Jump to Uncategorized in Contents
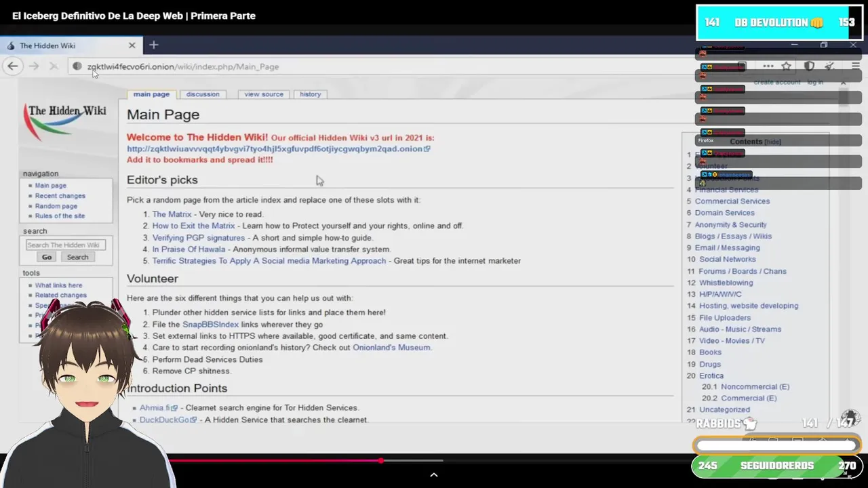The height and width of the screenshot is (488, 868). click(x=724, y=410)
